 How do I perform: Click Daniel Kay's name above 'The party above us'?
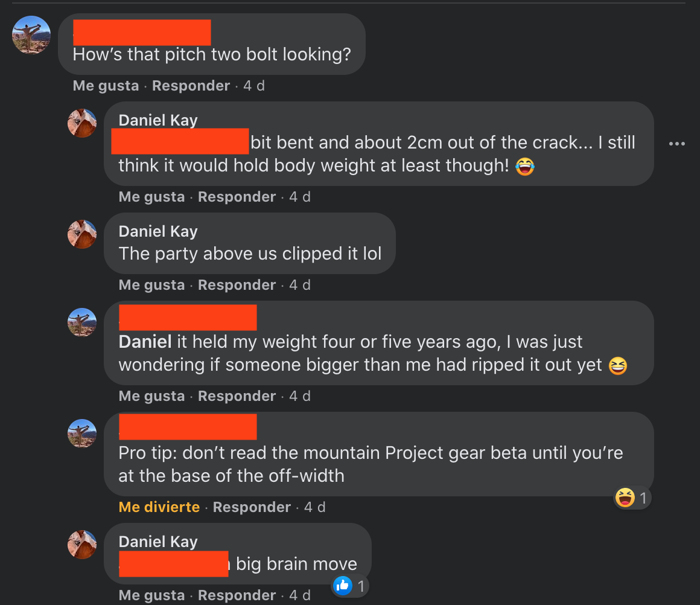[158, 231]
